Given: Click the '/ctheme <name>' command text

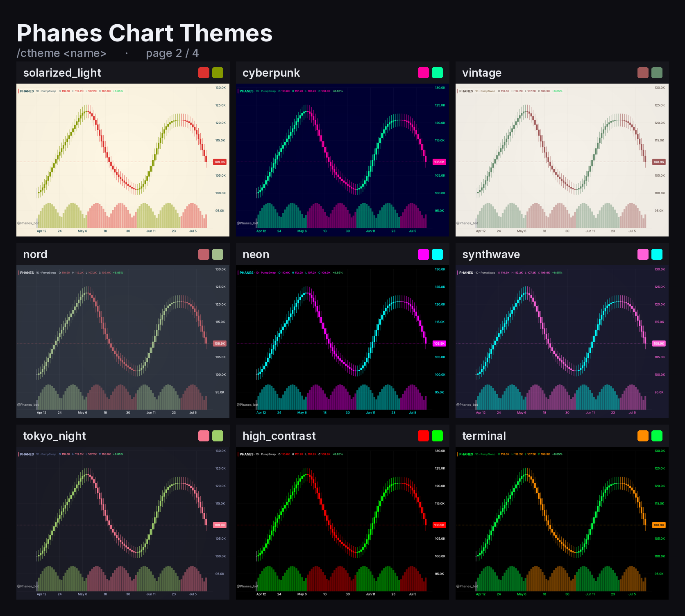Looking at the screenshot, I should click(61, 53).
